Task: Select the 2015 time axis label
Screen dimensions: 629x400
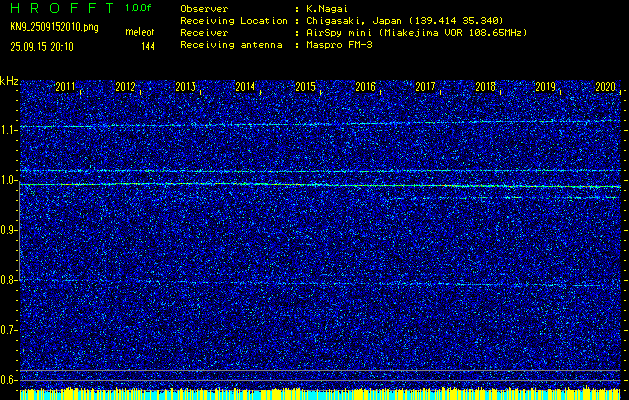Action: click(305, 87)
